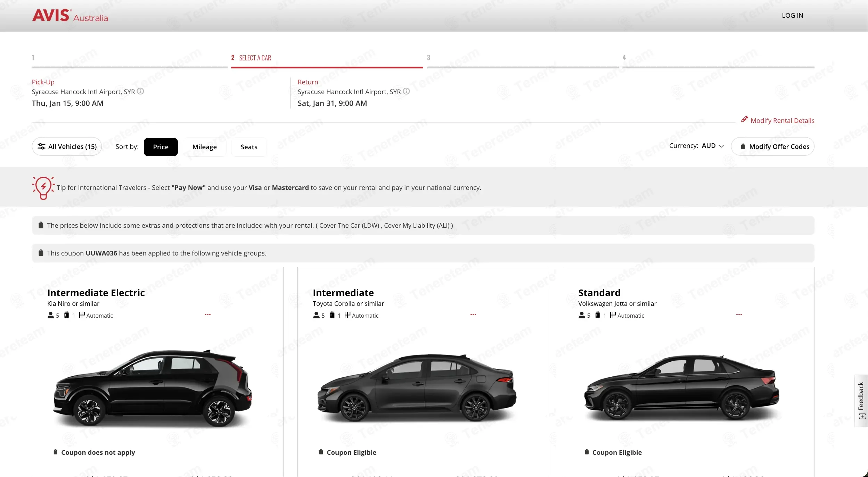Click pick-up date Thu, Jan 15, 9:00 AM
This screenshot has height=477, width=868.
tap(67, 103)
